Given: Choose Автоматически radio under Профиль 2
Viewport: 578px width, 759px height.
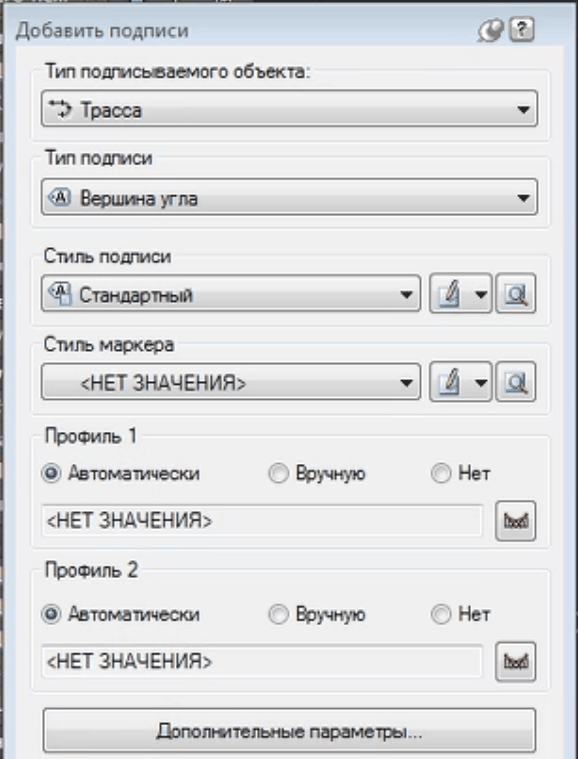Looking at the screenshot, I should coord(121,614).
